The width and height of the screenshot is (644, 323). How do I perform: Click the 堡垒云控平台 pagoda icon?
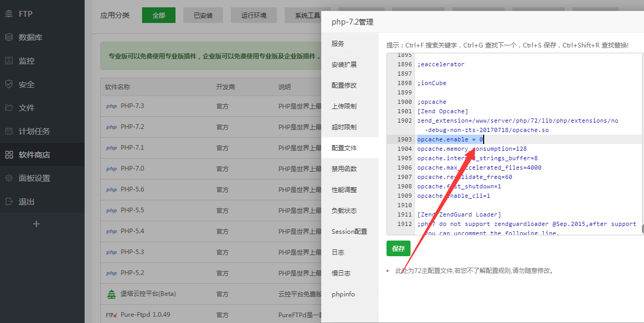tap(111, 294)
